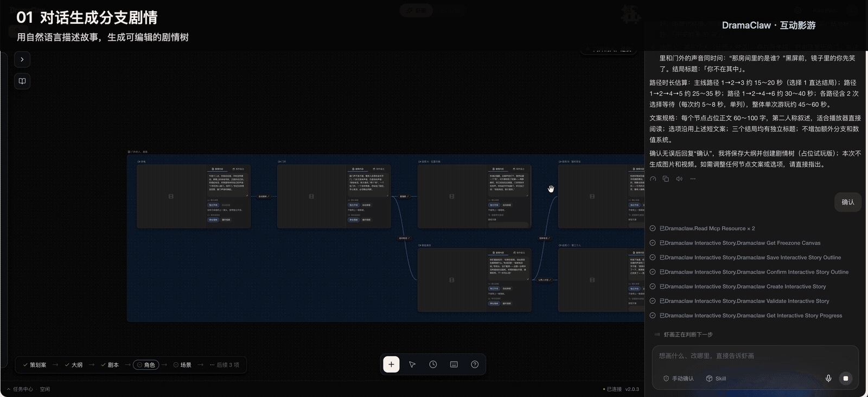Click the 确认 user message bubble
The image size is (868, 397).
[x=848, y=202]
